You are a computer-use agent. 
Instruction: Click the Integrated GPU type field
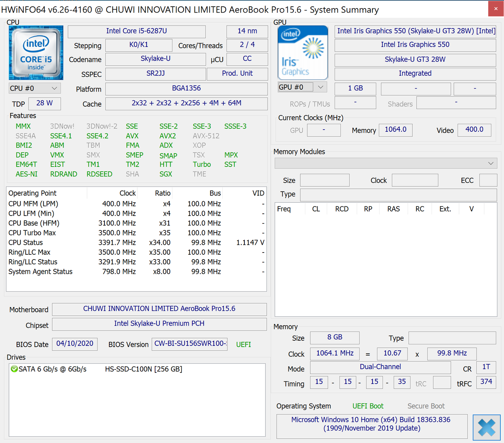[x=415, y=74]
